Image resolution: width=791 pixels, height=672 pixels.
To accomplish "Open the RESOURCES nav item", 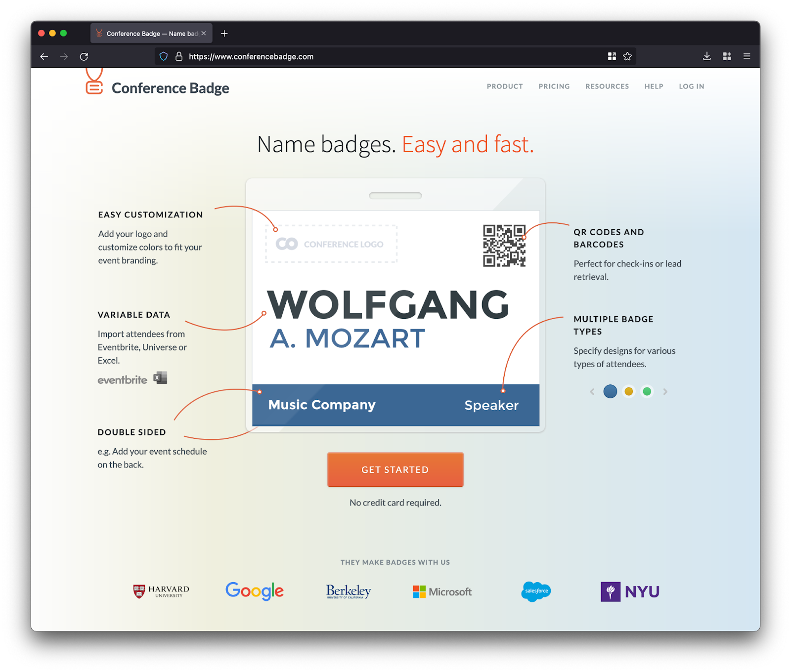I will pos(607,86).
